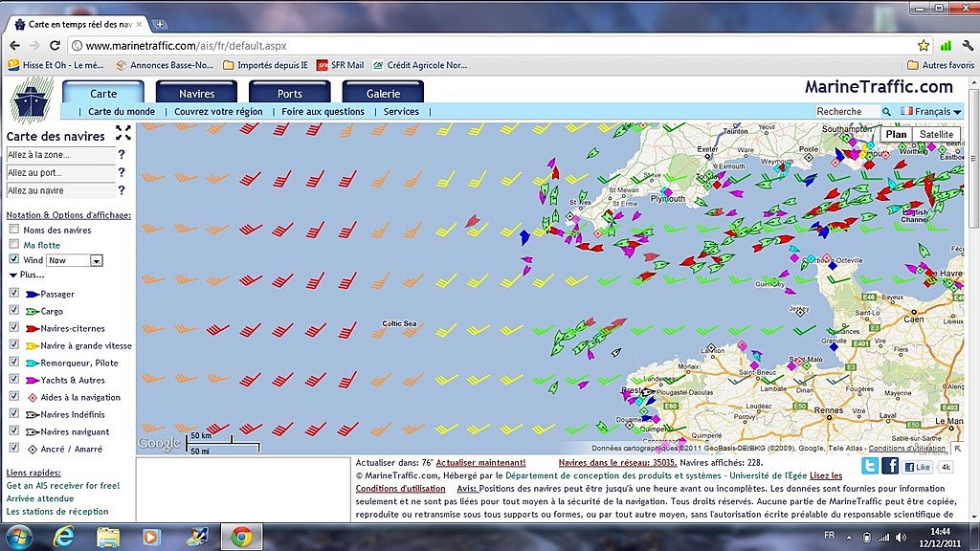Open volume control in system tray
This screenshot has height=551, width=980.
coord(901,538)
